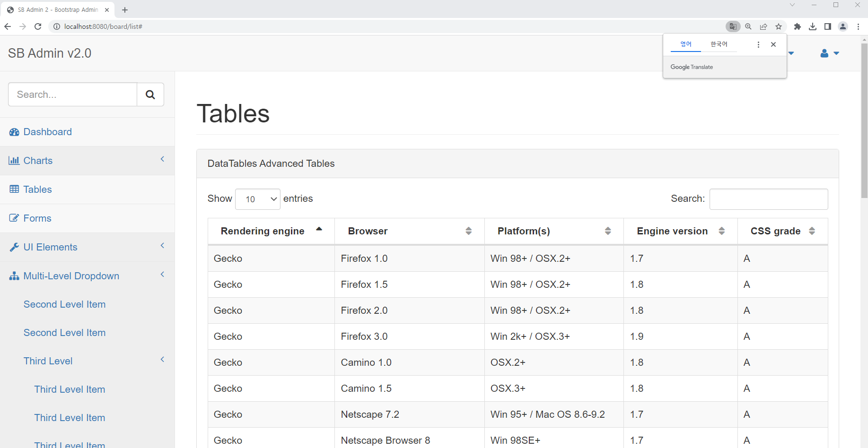Open the first Third Level Item
Viewport: 868px width, 448px height.
70,389
